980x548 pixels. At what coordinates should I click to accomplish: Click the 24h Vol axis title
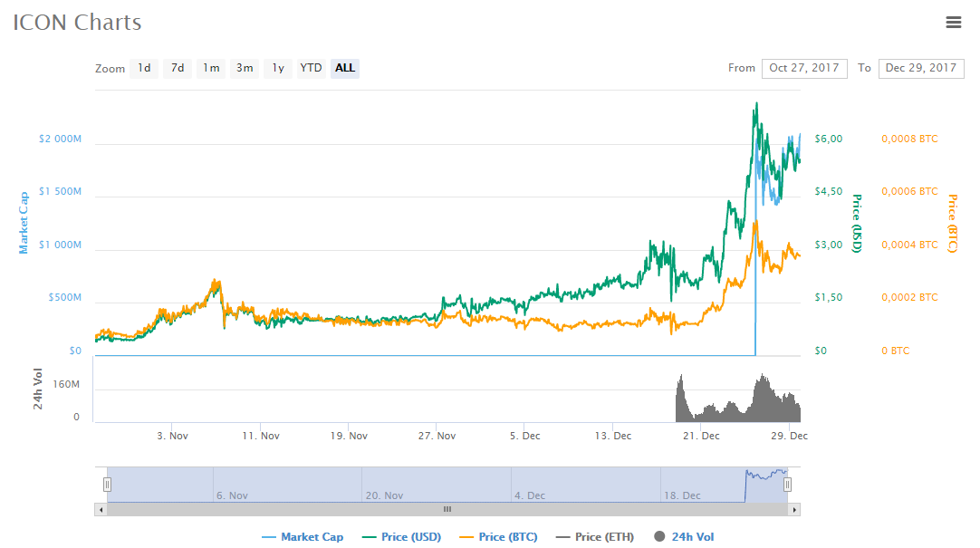37,389
